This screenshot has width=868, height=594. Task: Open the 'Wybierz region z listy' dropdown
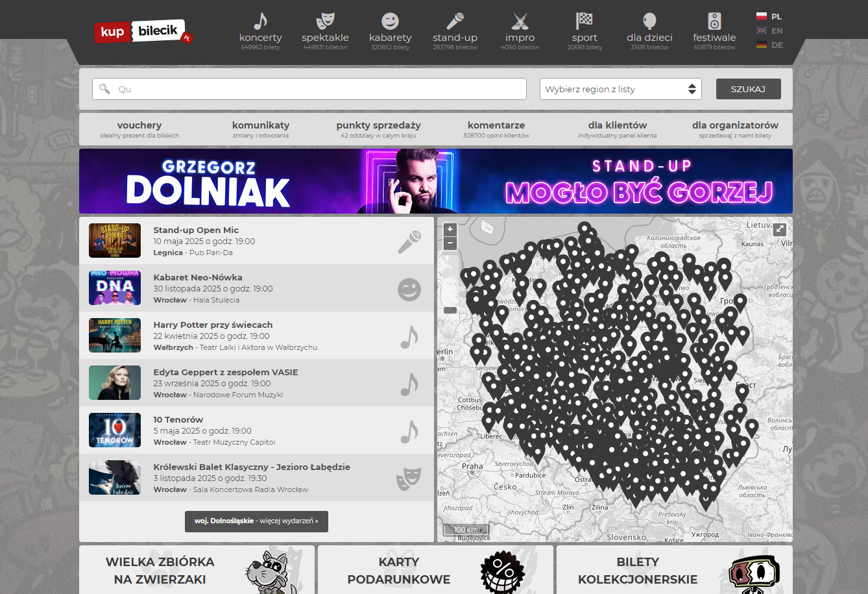620,89
